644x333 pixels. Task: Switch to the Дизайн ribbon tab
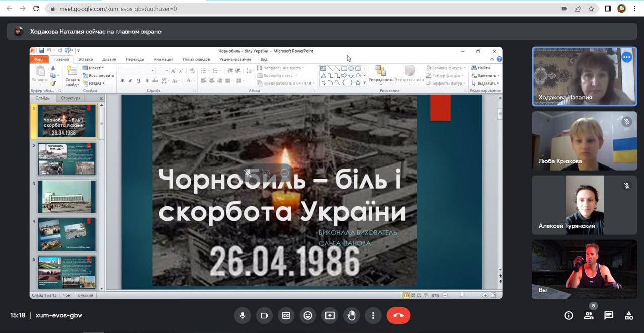click(x=109, y=59)
